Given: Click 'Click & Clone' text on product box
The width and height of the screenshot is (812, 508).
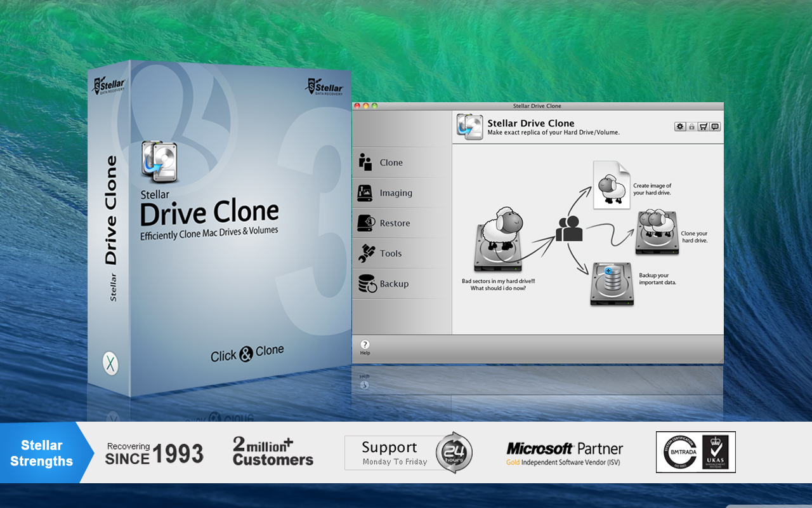Looking at the screenshot, I should click(247, 353).
